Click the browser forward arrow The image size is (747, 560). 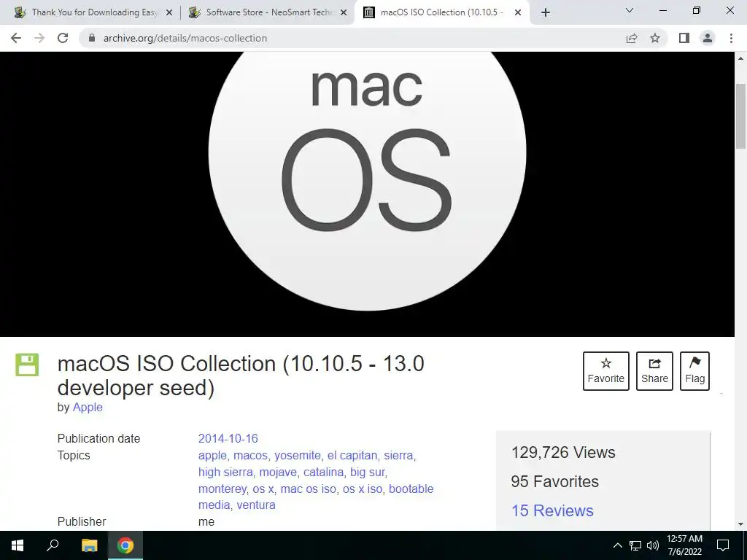(x=39, y=38)
